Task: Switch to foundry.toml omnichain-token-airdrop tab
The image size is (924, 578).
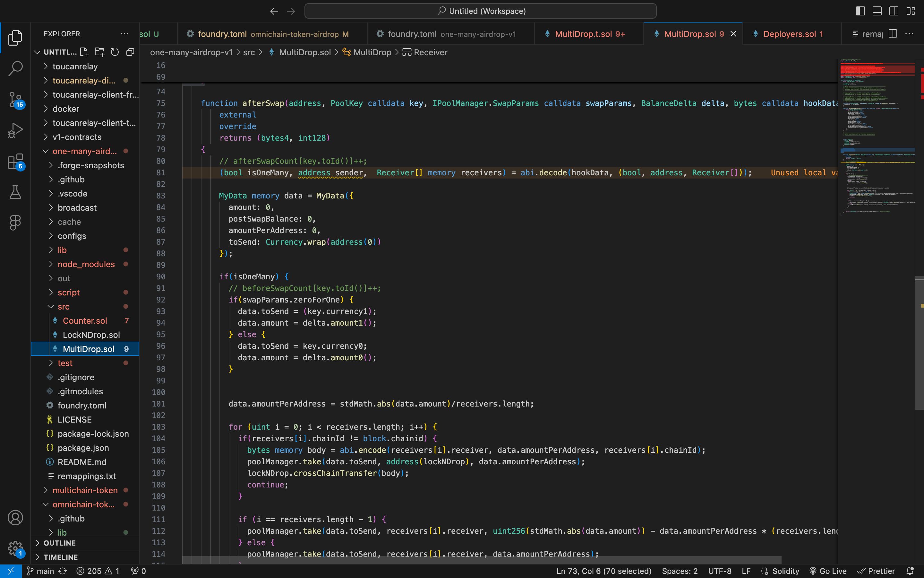Action: pyautogui.click(x=273, y=34)
